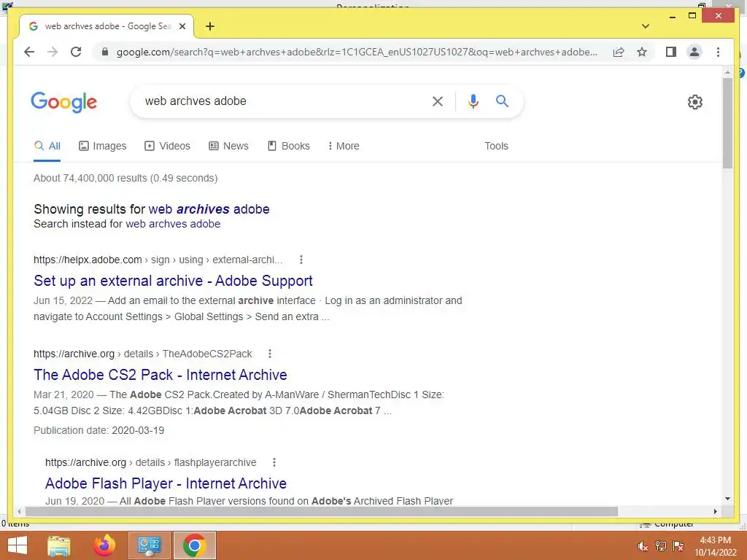This screenshot has height=560, width=747.
Task: Open the options dots for the helpx.adobe.com result
Action: pyautogui.click(x=301, y=260)
